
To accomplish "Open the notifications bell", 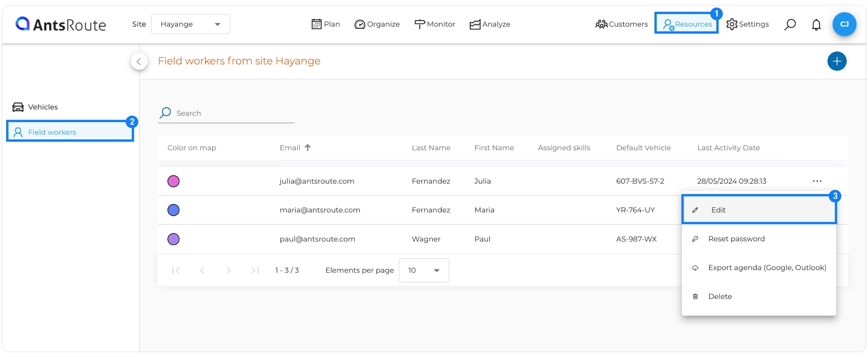I will 816,24.
